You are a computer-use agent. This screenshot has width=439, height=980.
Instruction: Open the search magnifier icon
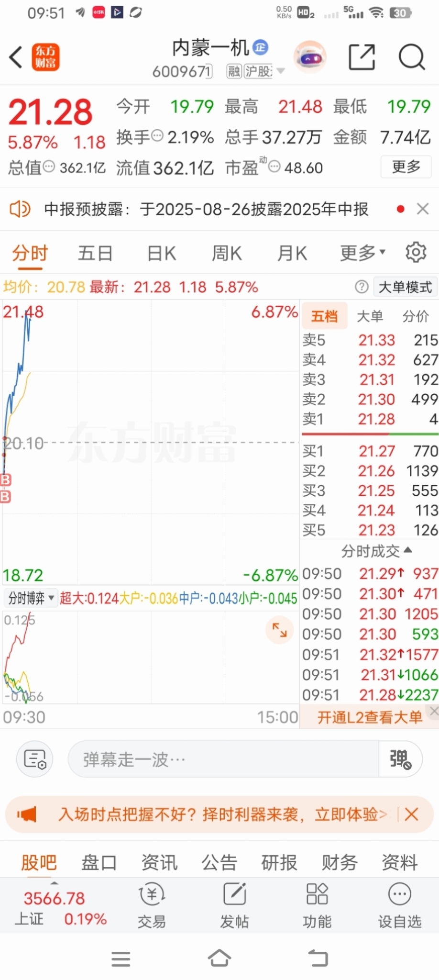pos(411,57)
